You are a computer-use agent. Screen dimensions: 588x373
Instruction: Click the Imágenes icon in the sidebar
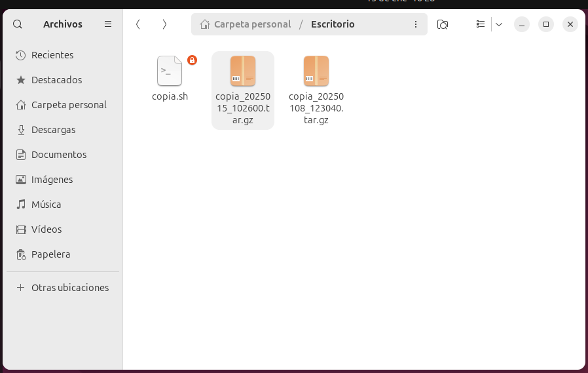(x=21, y=180)
